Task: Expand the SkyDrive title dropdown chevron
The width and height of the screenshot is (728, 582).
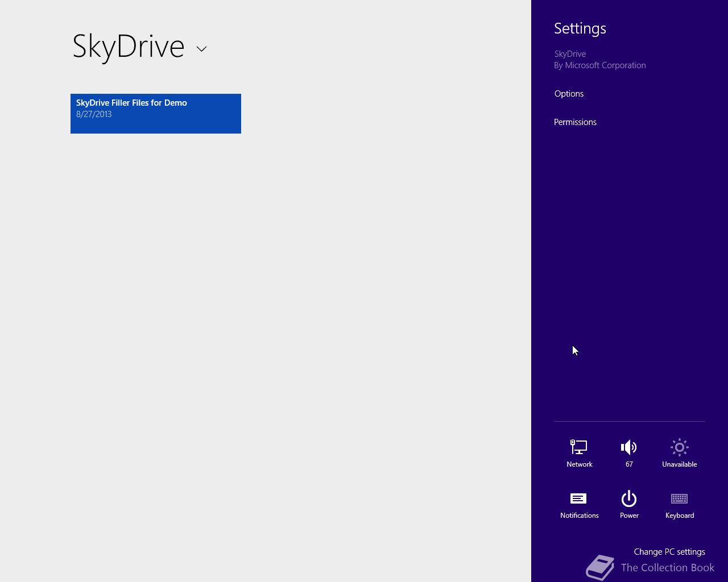Action: [x=201, y=49]
